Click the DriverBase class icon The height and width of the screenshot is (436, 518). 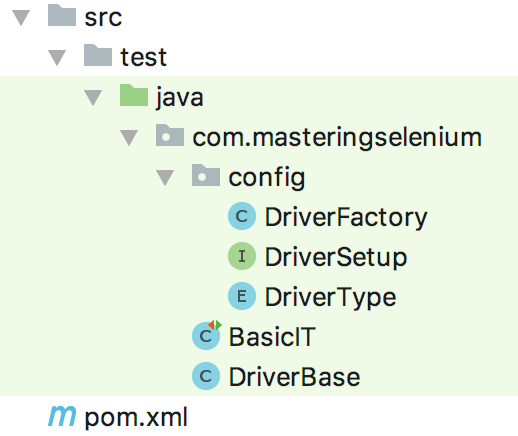click(206, 376)
